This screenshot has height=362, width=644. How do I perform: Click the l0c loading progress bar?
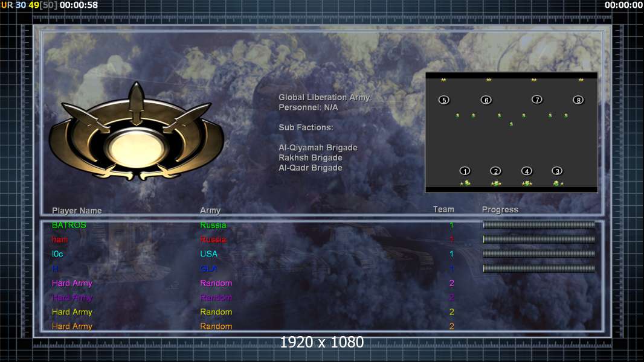pyautogui.click(x=539, y=254)
